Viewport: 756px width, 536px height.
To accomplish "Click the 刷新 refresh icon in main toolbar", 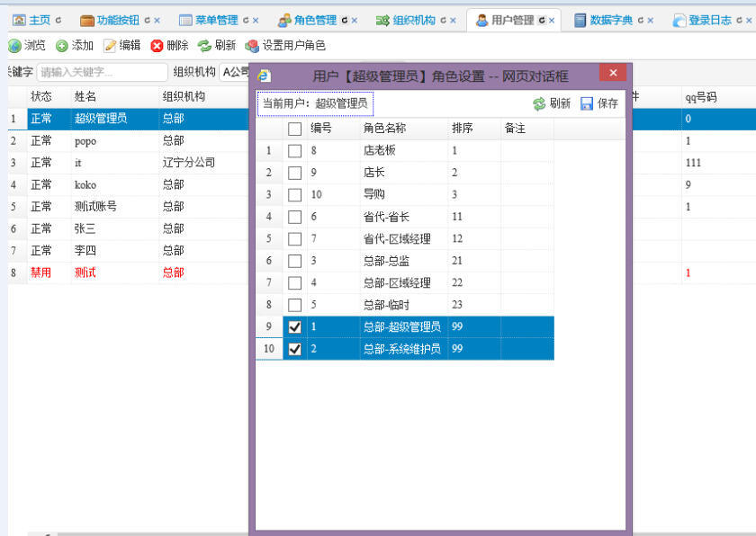I will coord(205,46).
